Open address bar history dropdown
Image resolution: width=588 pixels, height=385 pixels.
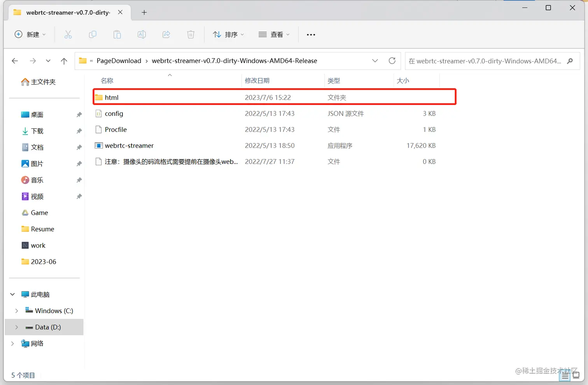pyautogui.click(x=375, y=61)
